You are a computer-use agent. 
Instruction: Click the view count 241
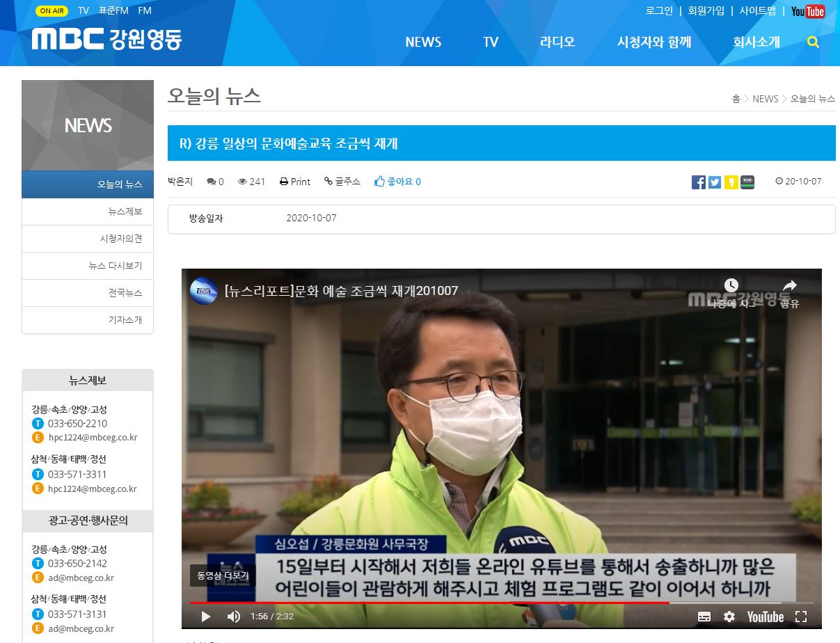pos(252,182)
